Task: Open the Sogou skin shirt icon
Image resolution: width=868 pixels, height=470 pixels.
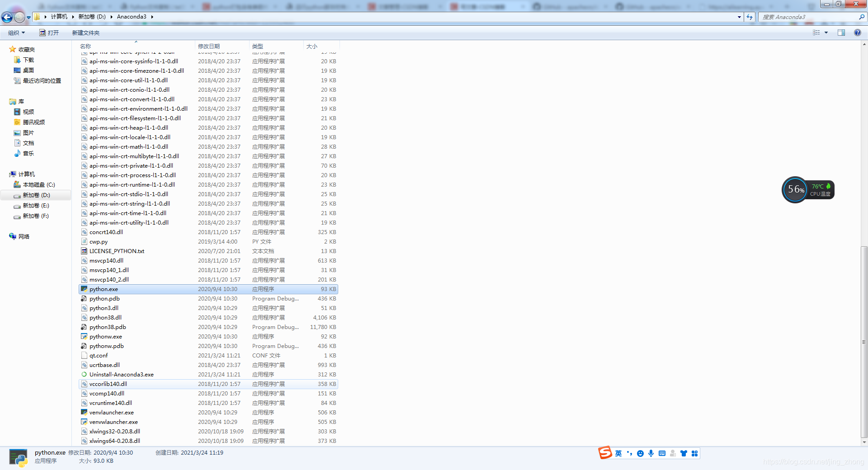Action: [684, 453]
